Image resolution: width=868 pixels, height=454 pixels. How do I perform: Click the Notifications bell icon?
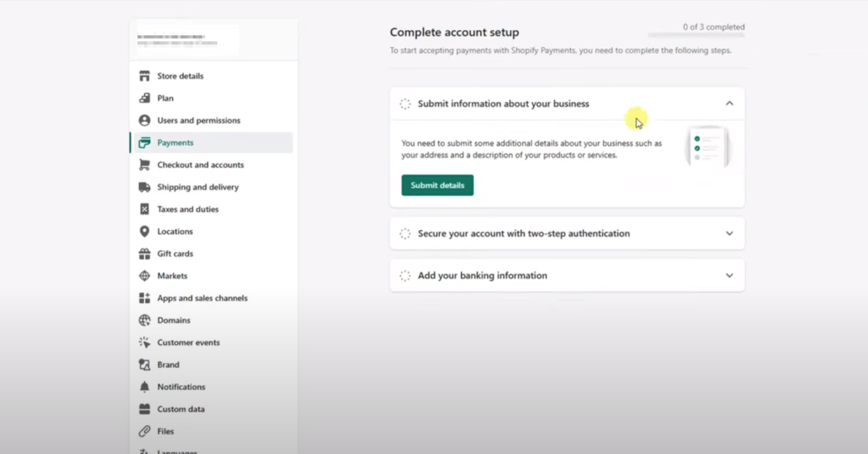pos(144,387)
